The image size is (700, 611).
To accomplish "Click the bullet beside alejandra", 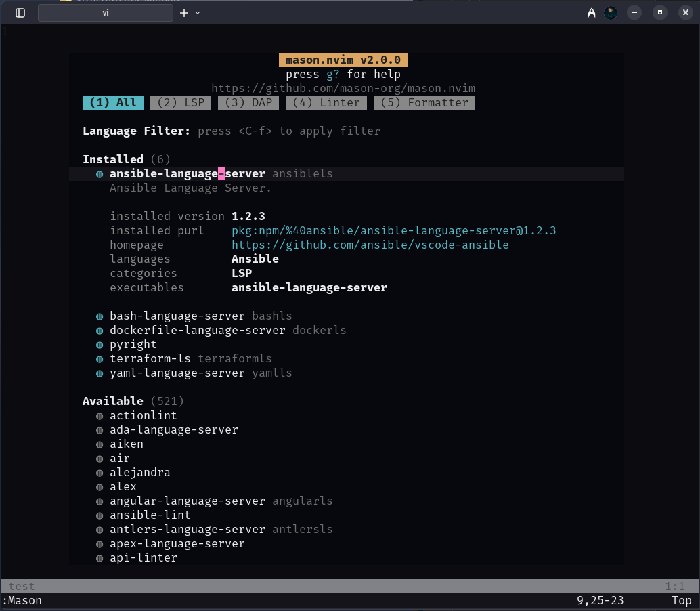I will tap(100, 473).
